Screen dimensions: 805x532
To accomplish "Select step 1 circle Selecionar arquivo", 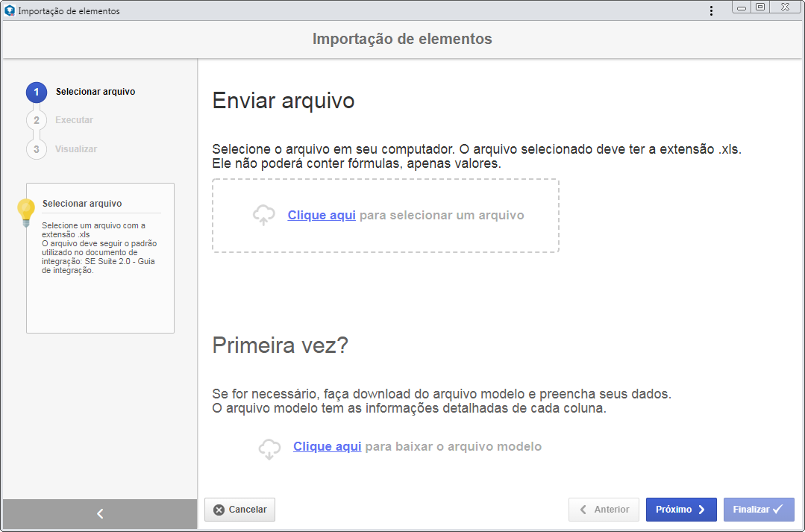I will click(37, 93).
